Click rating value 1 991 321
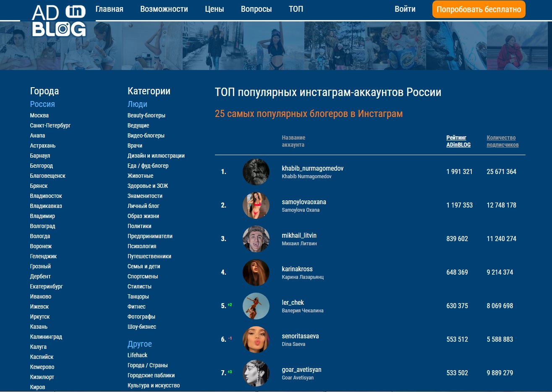552x392 pixels. 460,171
